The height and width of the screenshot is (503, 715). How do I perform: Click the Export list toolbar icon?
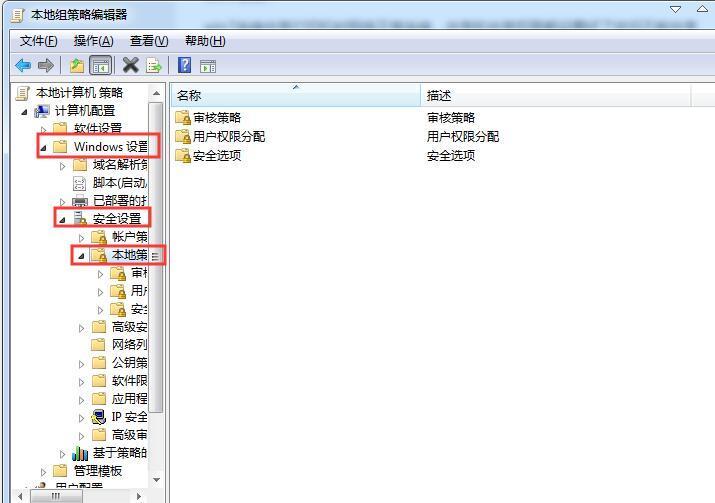pyautogui.click(x=154, y=66)
